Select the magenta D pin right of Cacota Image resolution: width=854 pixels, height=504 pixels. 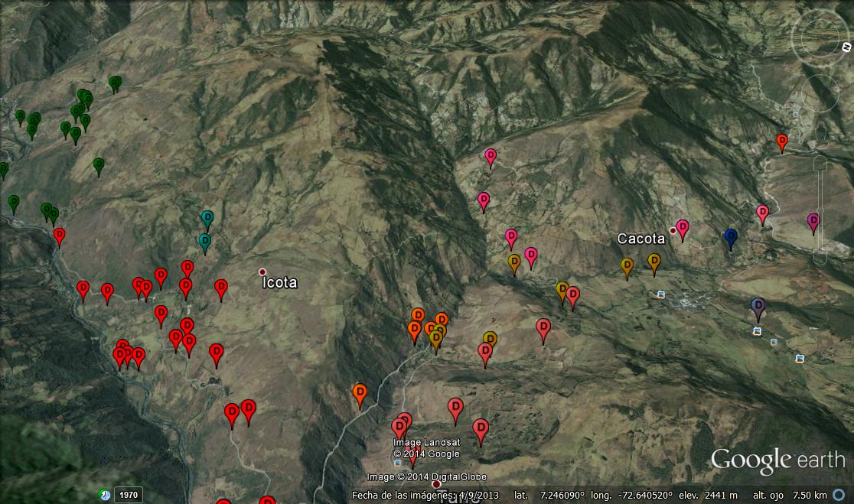pos(813,221)
